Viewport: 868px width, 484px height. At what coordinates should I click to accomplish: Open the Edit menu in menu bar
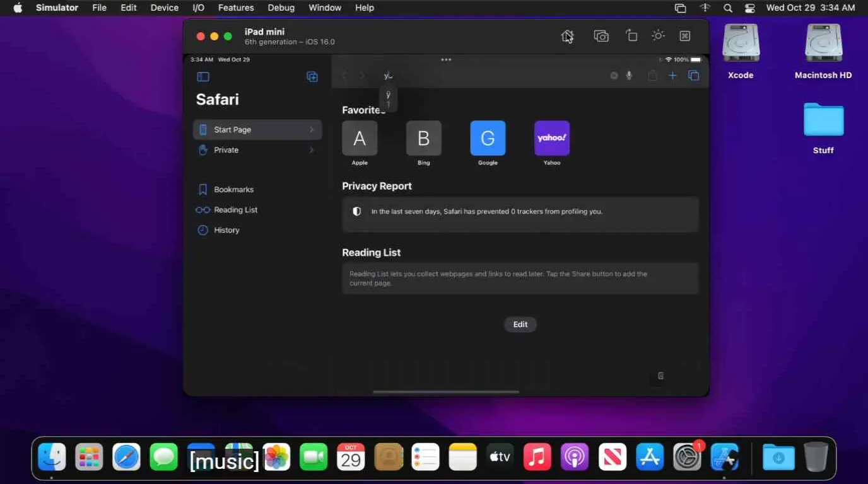(129, 8)
